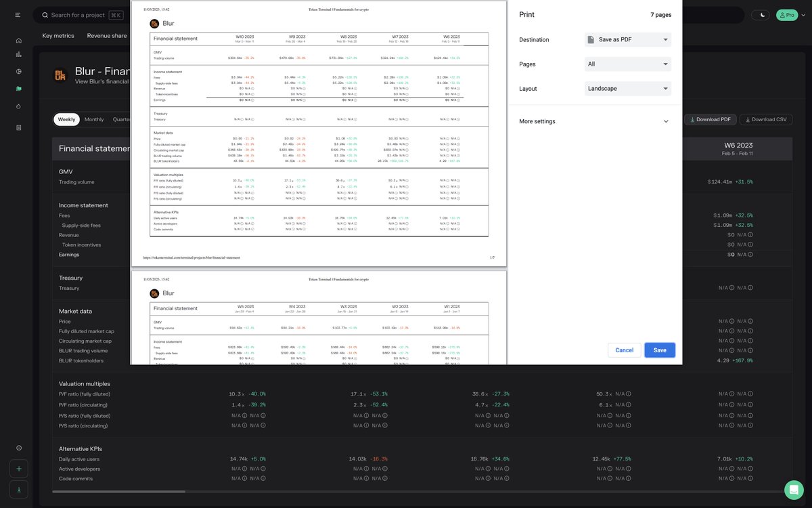Click the green projects folder icon
Screen dimensions: 812x508
(x=18, y=88)
